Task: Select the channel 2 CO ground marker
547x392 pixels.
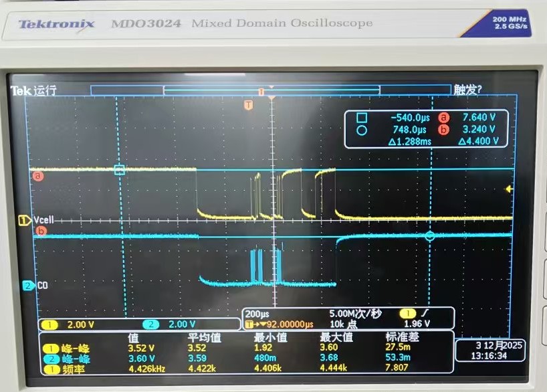Action: [x=29, y=286]
